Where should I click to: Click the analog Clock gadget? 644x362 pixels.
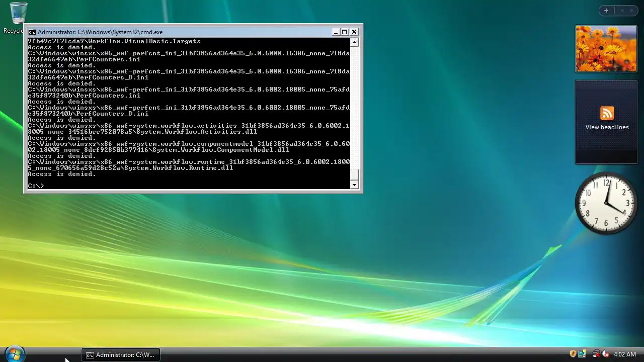[x=606, y=203]
